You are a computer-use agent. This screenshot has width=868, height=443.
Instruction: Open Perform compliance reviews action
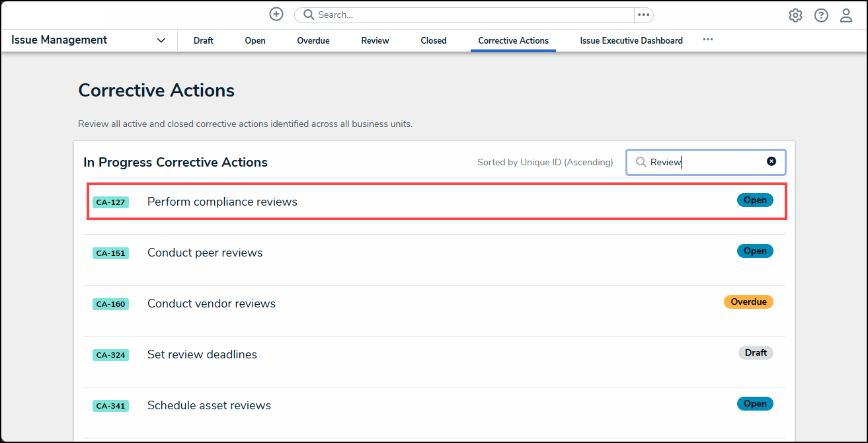(222, 202)
